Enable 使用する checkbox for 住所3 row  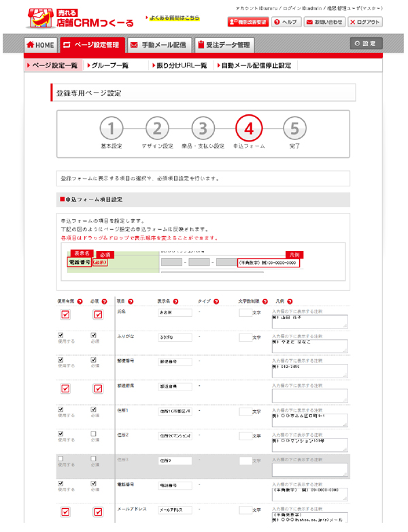61,459
